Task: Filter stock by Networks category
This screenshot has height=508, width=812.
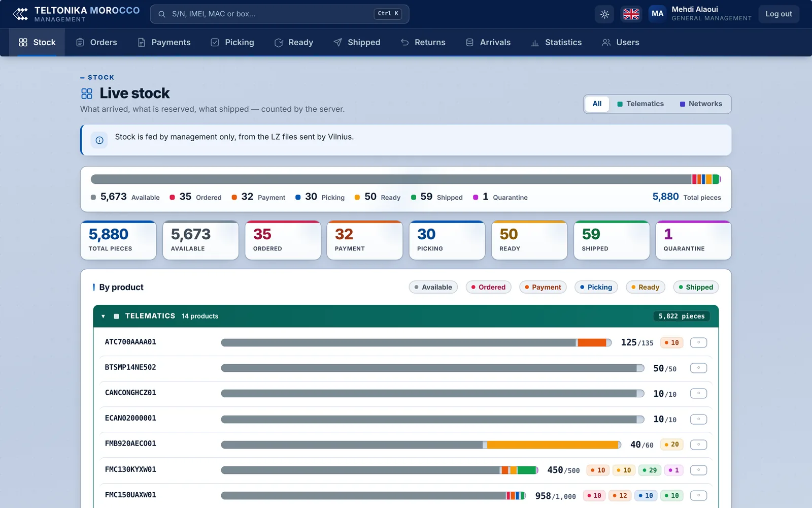Action: point(701,104)
